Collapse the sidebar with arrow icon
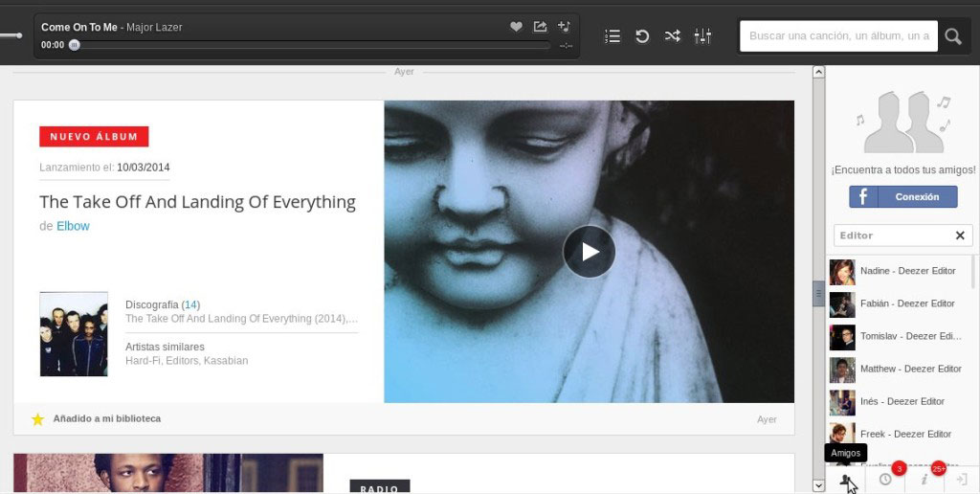 coord(962,480)
